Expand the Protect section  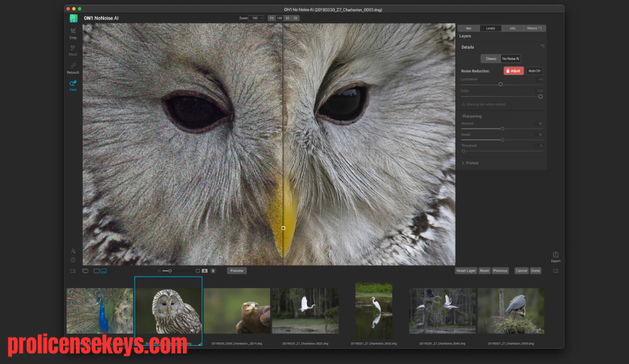(469, 162)
